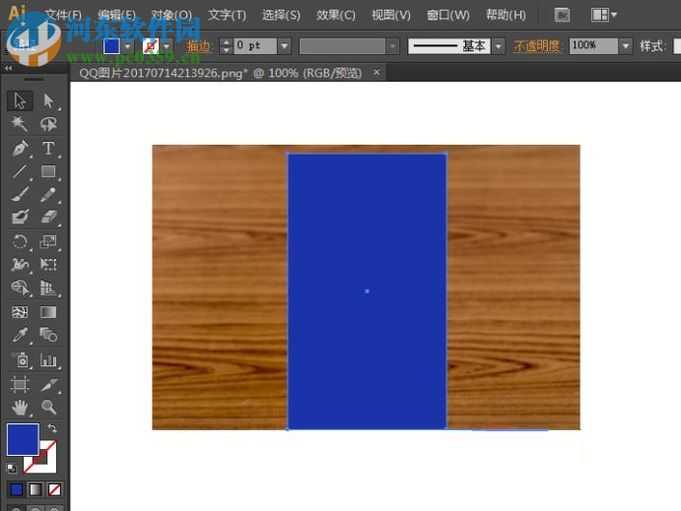681x511 pixels.
Task: Open the 窗口(W) menu
Action: tap(448, 16)
